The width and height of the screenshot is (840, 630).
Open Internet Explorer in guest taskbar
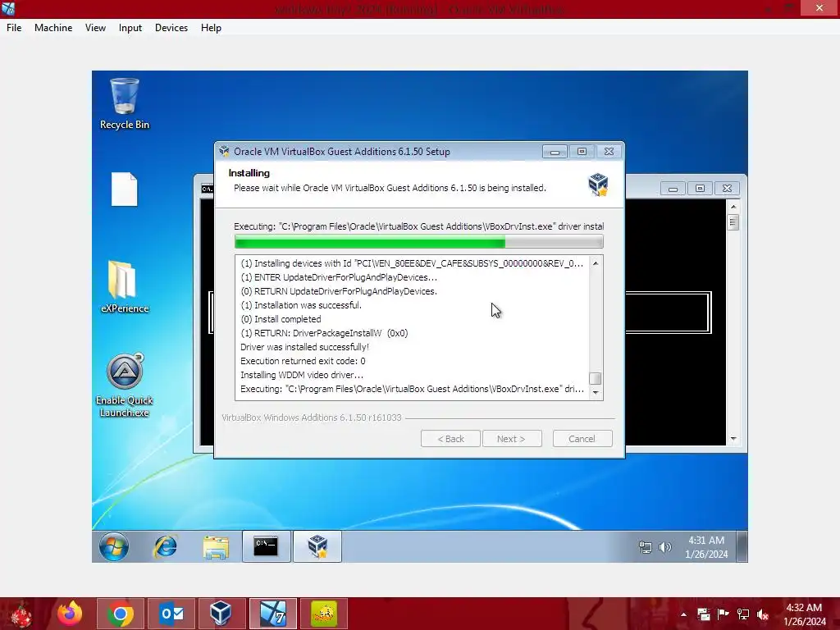click(166, 546)
